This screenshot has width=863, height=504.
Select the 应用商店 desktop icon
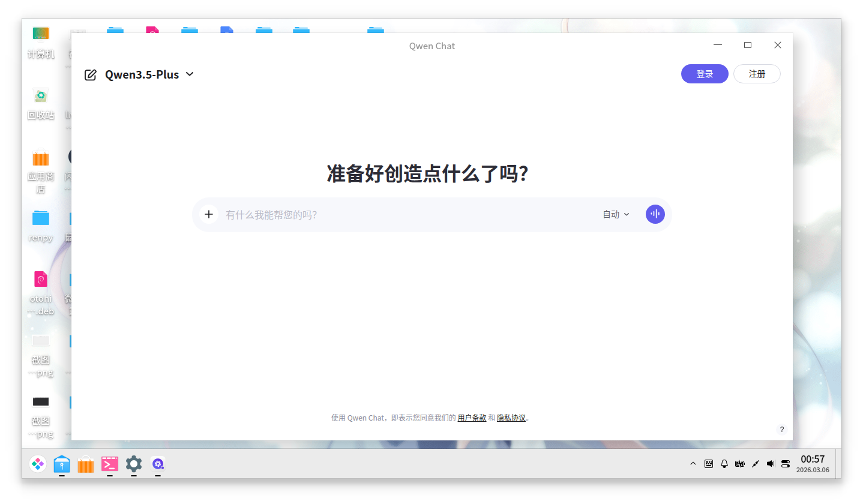point(41,172)
